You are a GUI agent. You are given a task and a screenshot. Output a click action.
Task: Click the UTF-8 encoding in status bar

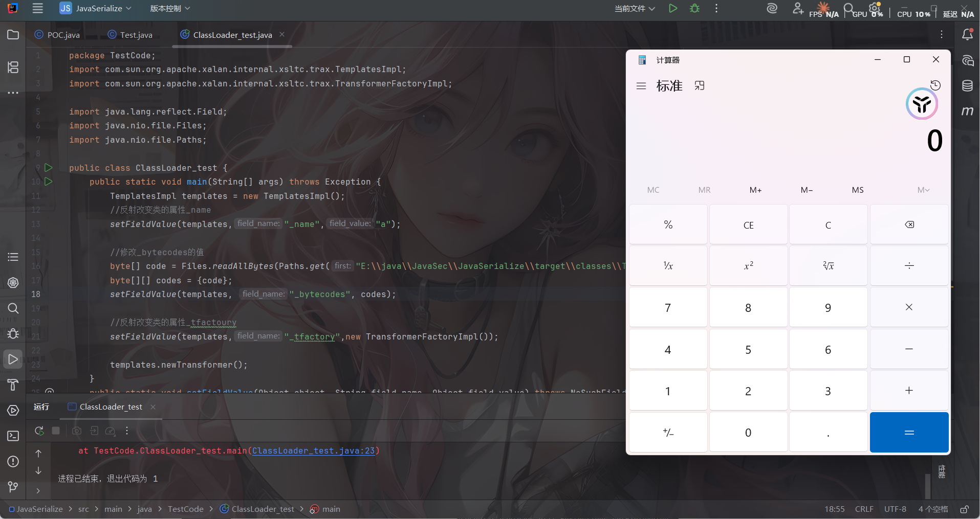(895, 509)
